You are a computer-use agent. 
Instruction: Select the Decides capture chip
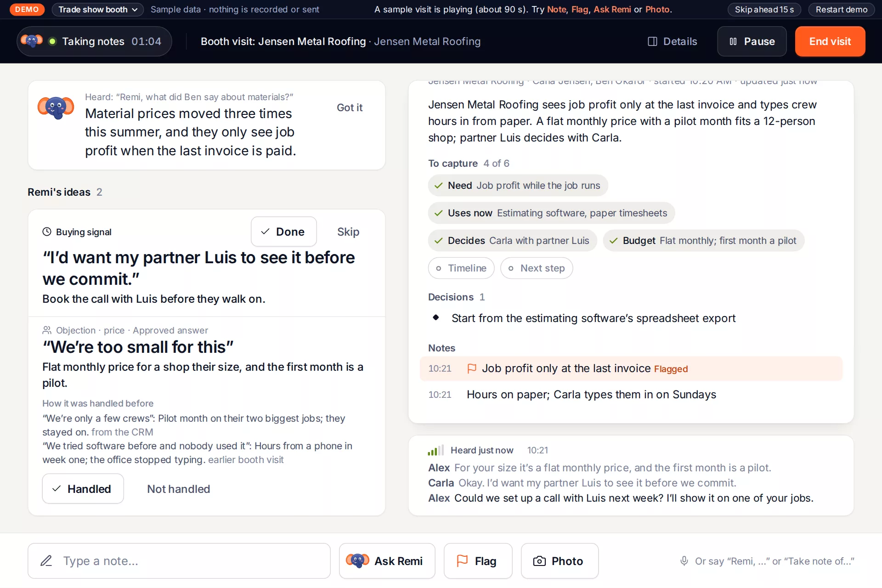tap(512, 241)
